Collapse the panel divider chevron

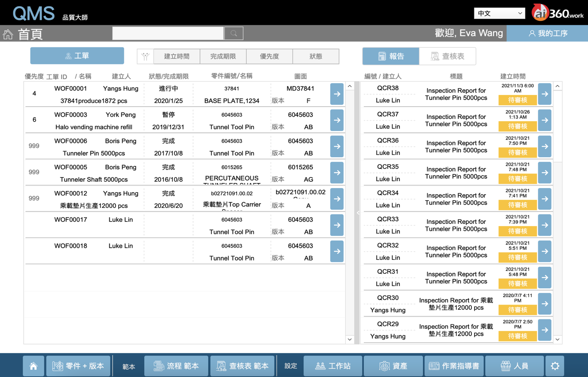[x=358, y=213]
